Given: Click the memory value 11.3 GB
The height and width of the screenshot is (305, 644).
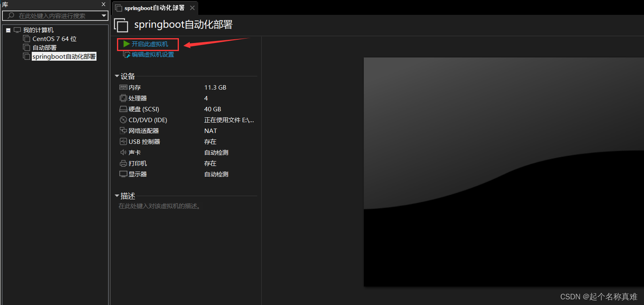Looking at the screenshot, I should point(215,87).
